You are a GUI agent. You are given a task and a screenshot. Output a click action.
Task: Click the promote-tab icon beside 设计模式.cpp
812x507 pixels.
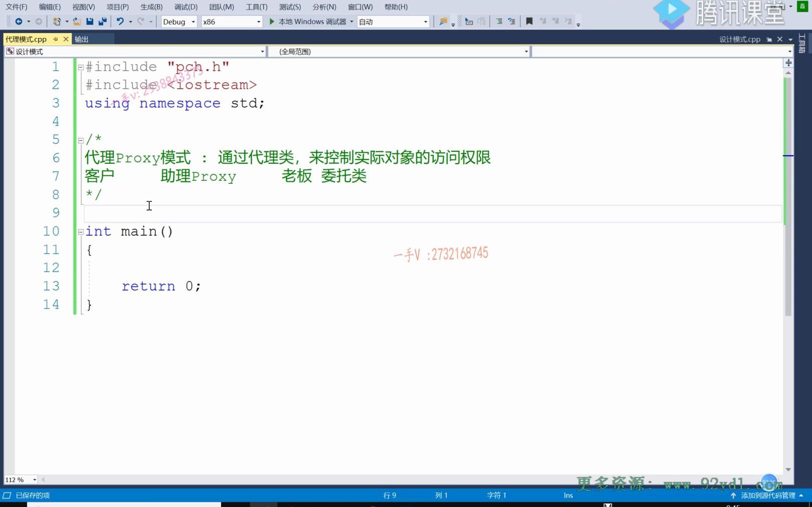tap(769, 39)
